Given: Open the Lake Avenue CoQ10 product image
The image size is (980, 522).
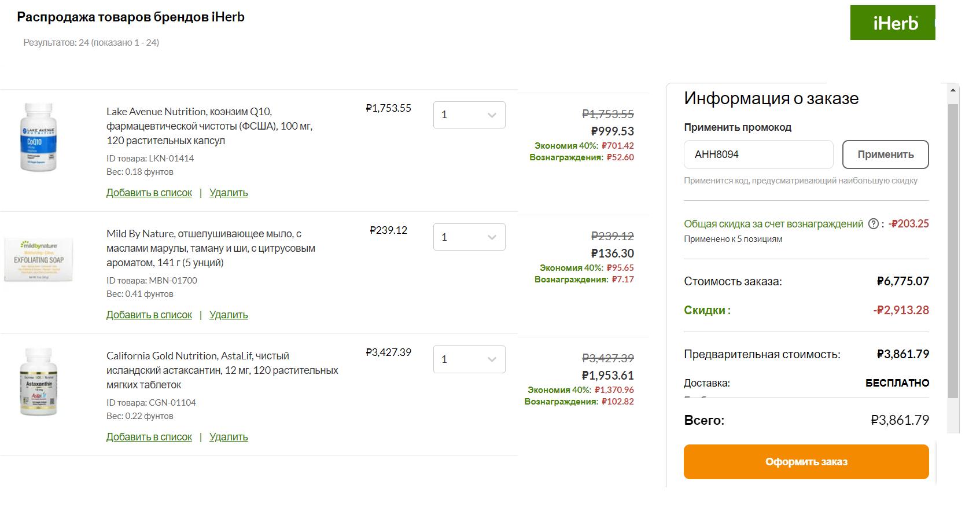Looking at the screenshot, I should coord(38,137).
